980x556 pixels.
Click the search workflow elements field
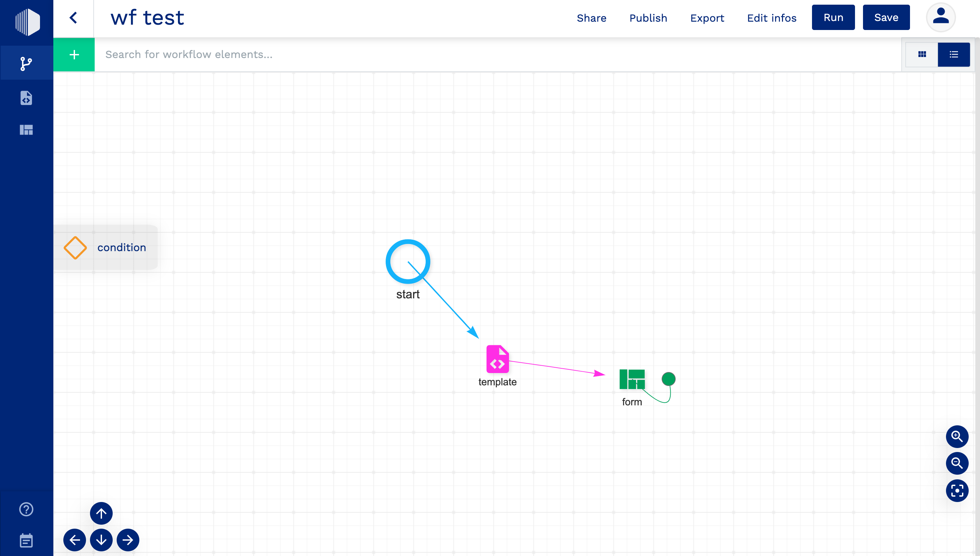[496, 55]
